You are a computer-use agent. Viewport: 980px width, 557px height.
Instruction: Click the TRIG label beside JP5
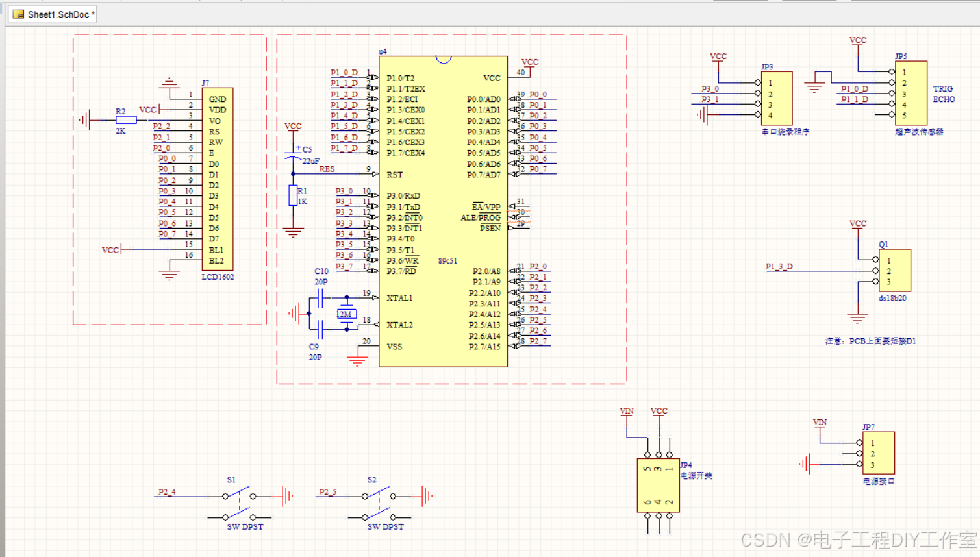[943, 88]
